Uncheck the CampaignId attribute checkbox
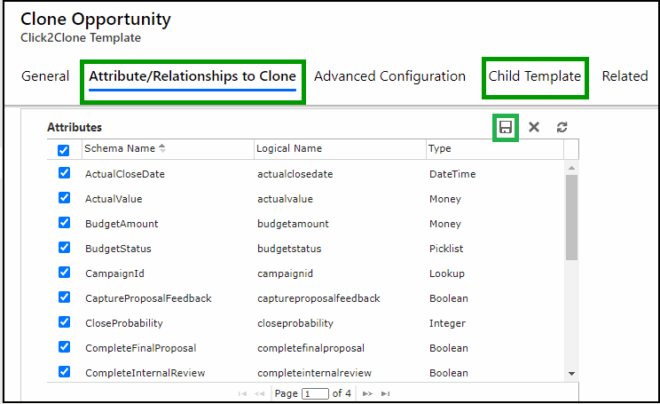 (64, 272)
